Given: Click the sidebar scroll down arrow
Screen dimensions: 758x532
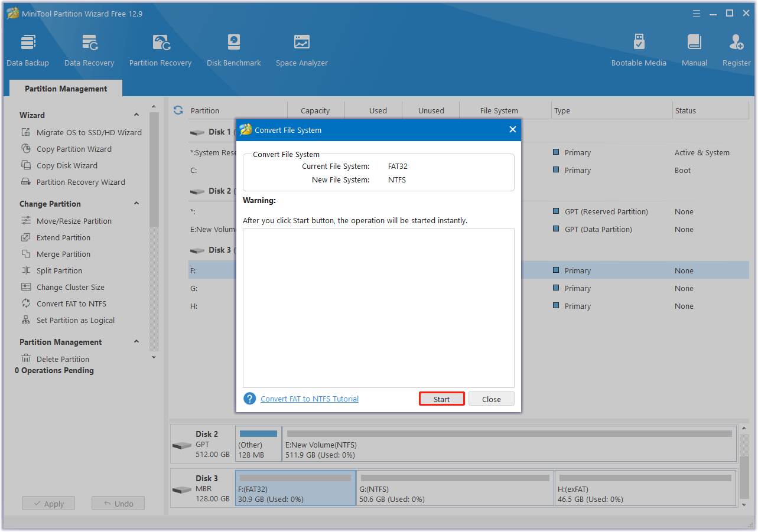Looking at the screenshot, I should [154, 357].
